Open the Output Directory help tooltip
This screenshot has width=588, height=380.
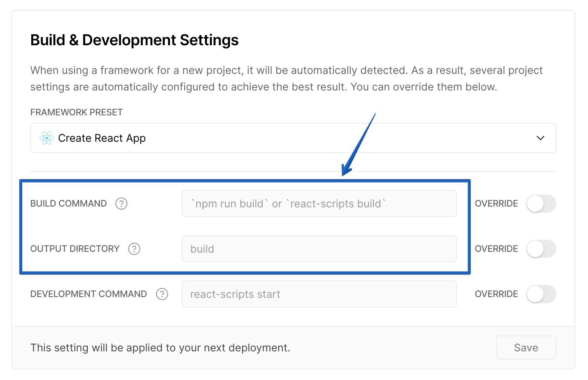134,249
